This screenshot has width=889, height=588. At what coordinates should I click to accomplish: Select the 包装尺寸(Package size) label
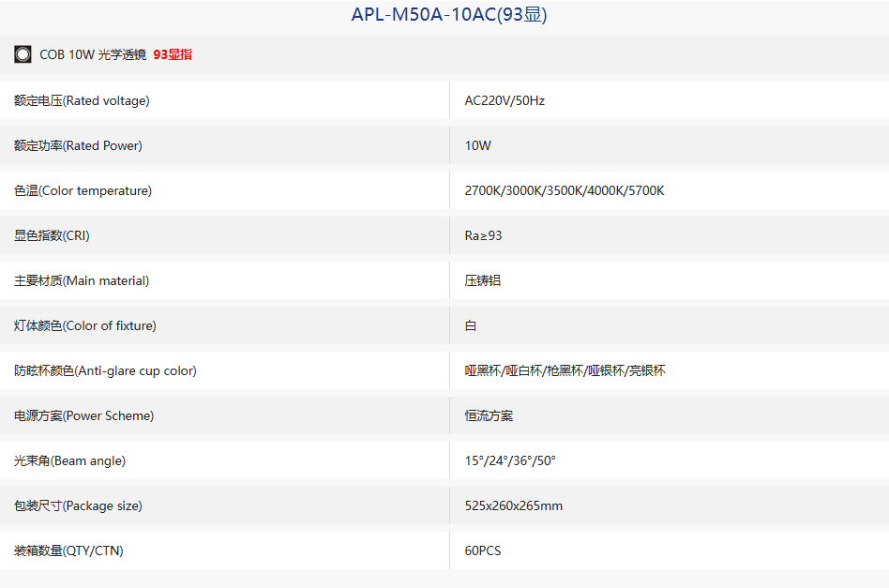pyautogui.click(x=78, y=505)
